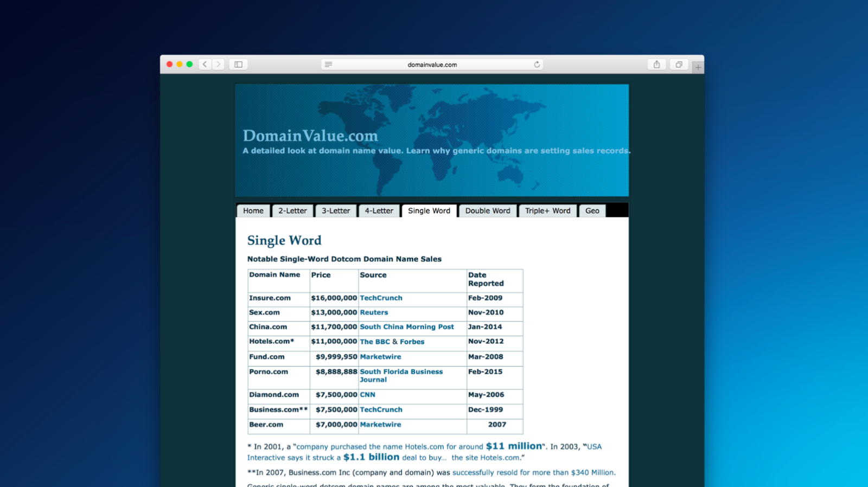This screenshot has width=868, height=487.
Task: Open The BBC source link
Action: 375,342
